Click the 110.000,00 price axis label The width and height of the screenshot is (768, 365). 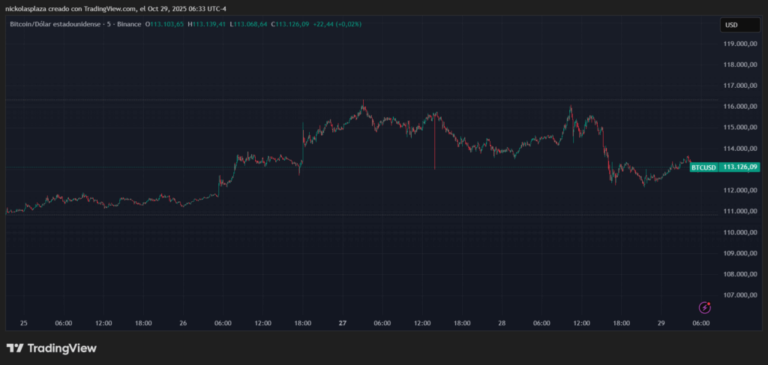tap(740, 232)
